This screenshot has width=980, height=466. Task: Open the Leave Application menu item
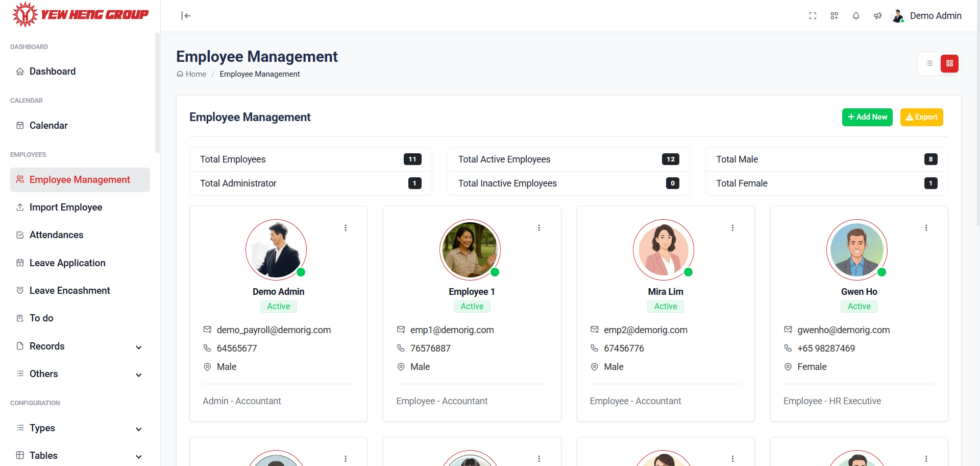coord(67,263)
